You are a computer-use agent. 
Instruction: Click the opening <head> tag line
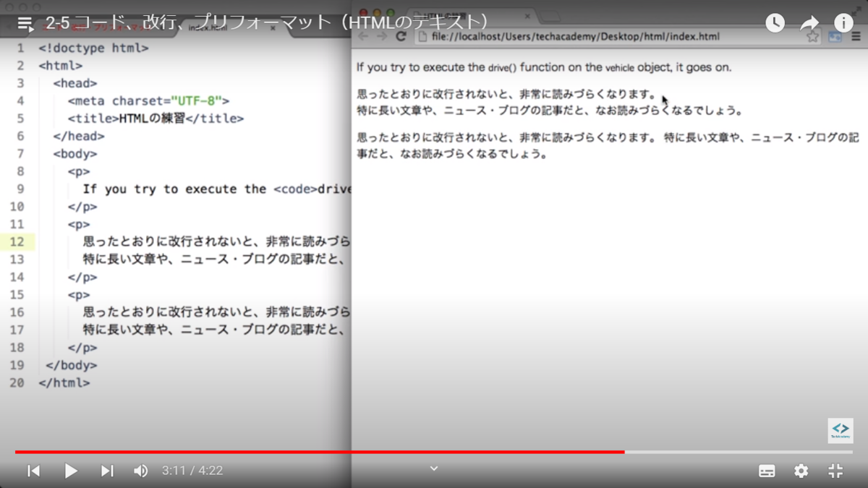[75, 83]
